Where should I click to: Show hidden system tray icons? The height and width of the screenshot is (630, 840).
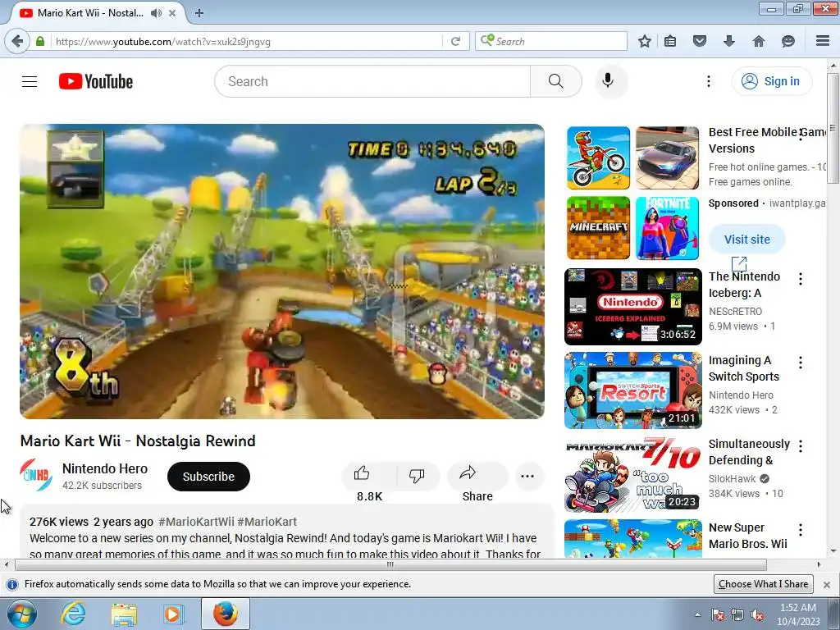(697, 615)
